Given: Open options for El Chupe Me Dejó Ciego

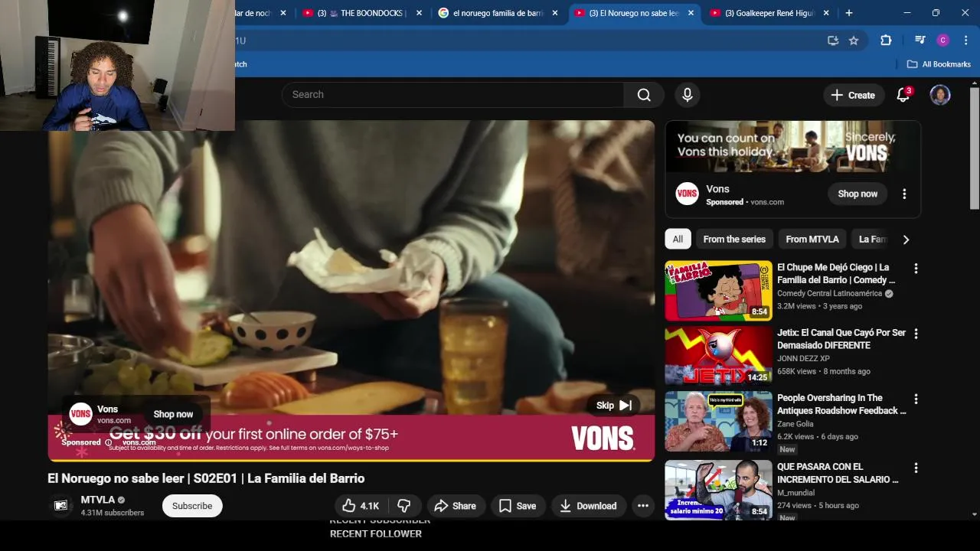Looking at the screenshot, I should pos(916,269).
